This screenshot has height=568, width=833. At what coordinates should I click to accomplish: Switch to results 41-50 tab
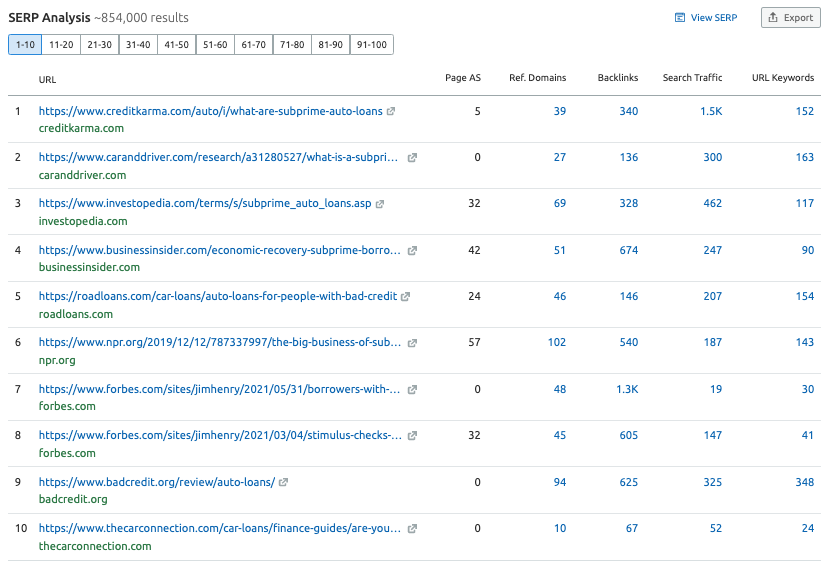(176, 45)
